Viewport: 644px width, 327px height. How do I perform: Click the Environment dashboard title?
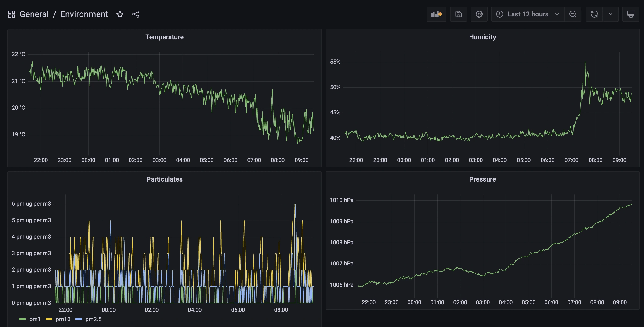pyautogui.click(x=84, y=14)
